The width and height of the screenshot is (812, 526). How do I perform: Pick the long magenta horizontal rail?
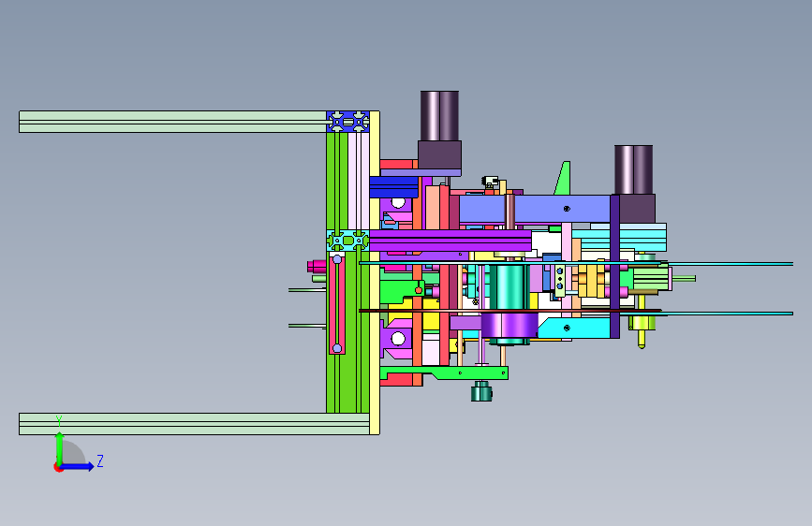(450, 241)
